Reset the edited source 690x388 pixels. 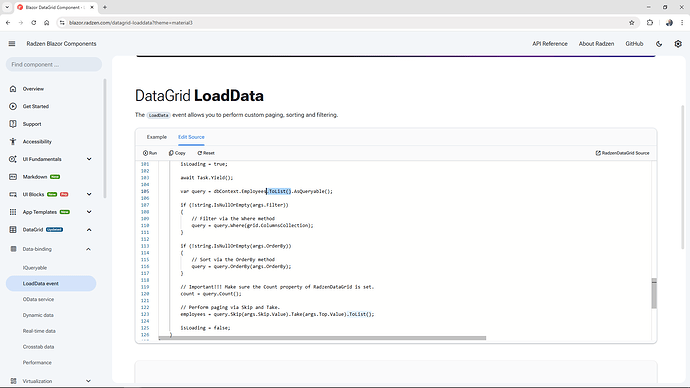pyautogui.click(x=206, y=153)
